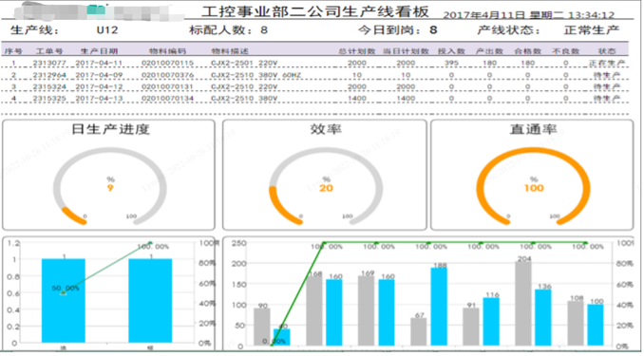This screenshot has width=644, height=356.
Task: Click 当日计划数 value 10 in order 2312964 row
Action: tap(406, 75)
